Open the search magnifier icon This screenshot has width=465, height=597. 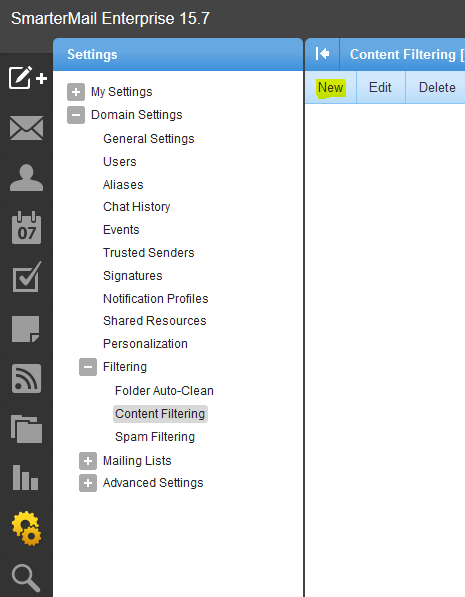tap(26, 578)
